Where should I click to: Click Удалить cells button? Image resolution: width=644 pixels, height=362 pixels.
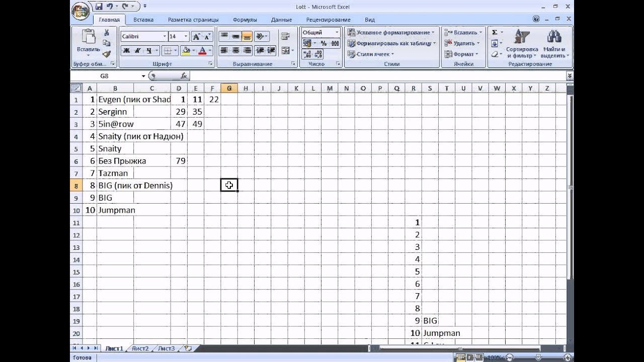pyautogui.click(x=462, y=43)
